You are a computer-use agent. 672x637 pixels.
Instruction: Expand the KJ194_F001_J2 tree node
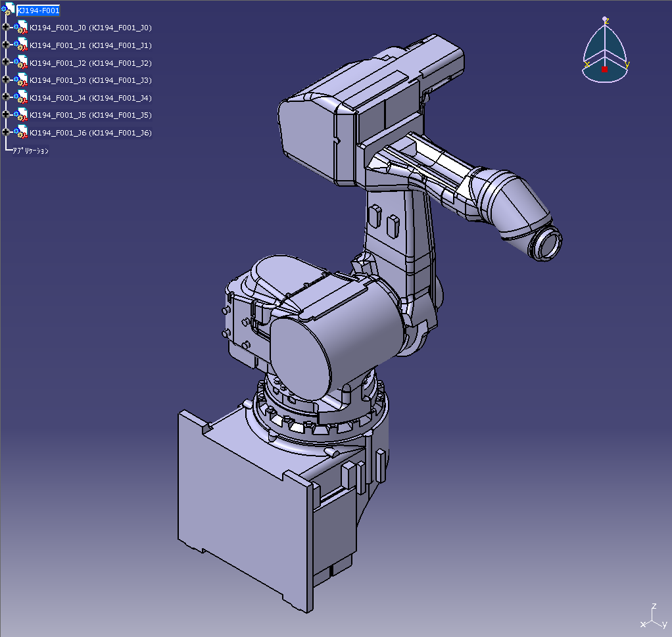pyautogui.click(x=5, y=62)
